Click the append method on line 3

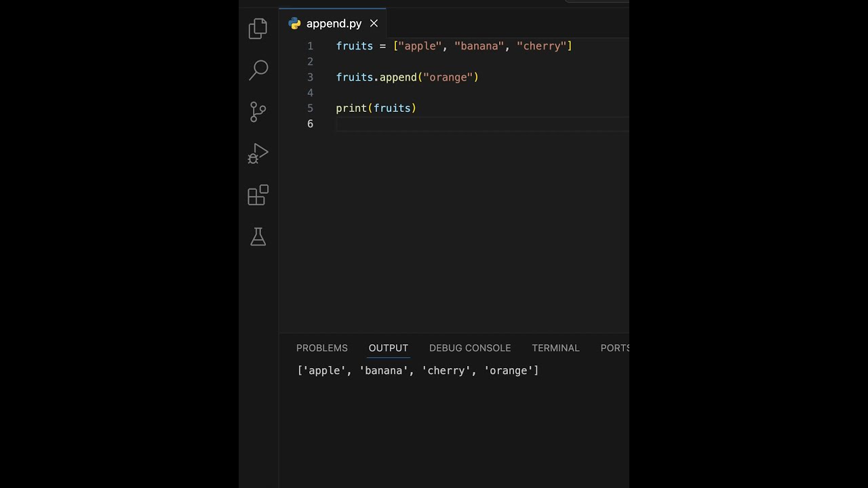point(398,77)
